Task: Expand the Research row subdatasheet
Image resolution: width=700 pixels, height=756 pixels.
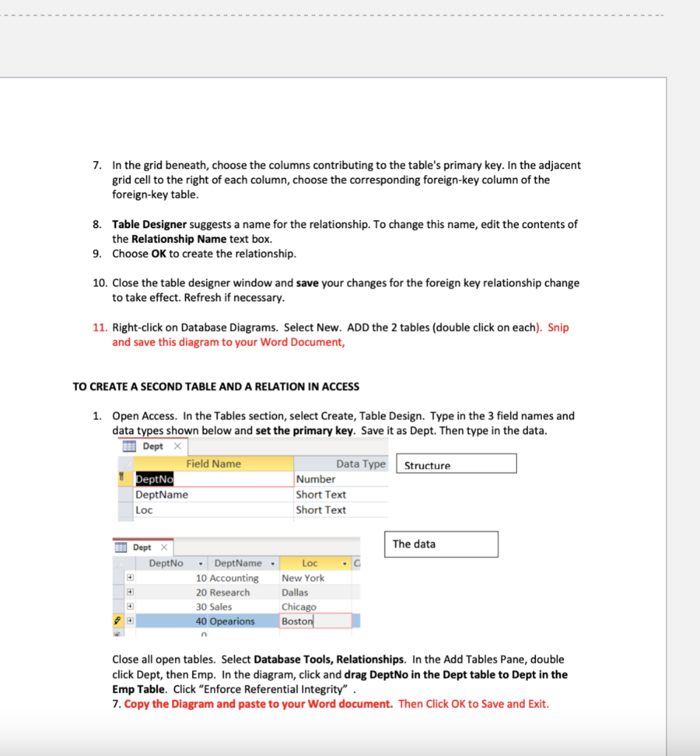Action: coord(129,591)
